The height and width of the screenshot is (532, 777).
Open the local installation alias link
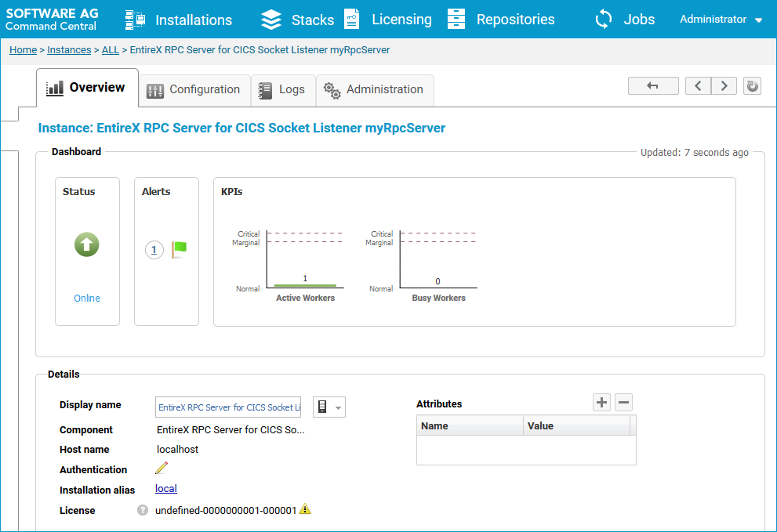coord(166,489)
